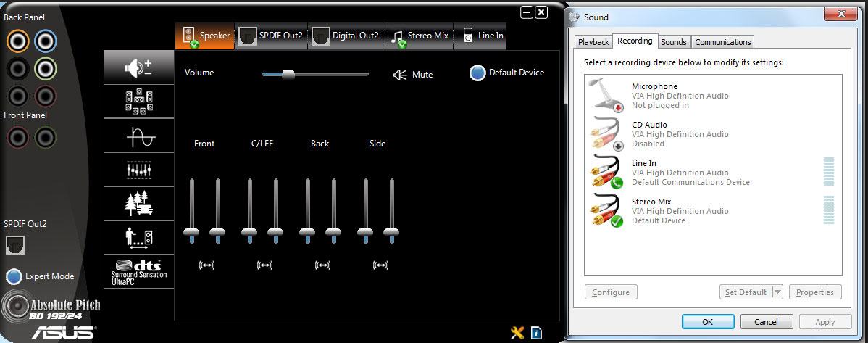
Task: Click the blue information icon
Action: click(x=536, y=332)
